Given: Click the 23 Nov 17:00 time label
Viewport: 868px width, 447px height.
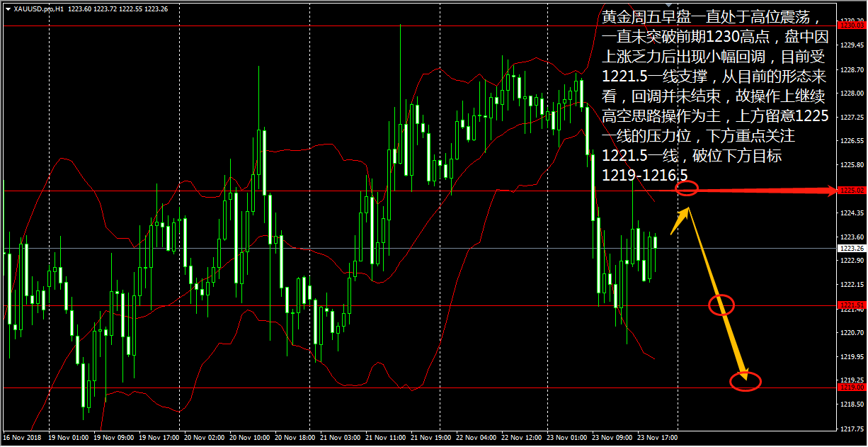Looking at the screenshot, I should coord(658,438).
